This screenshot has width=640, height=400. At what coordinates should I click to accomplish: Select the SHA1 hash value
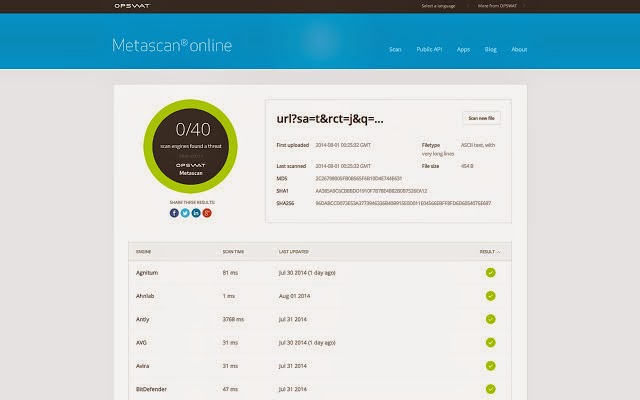371,191
